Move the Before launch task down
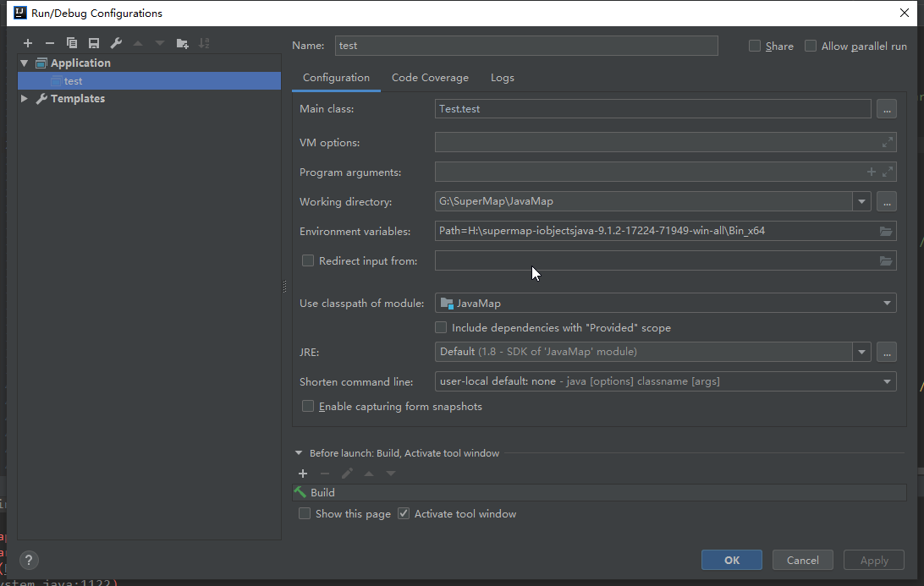Screen dimensions: 924x586 pyautogui.click(x=391, y=474)
